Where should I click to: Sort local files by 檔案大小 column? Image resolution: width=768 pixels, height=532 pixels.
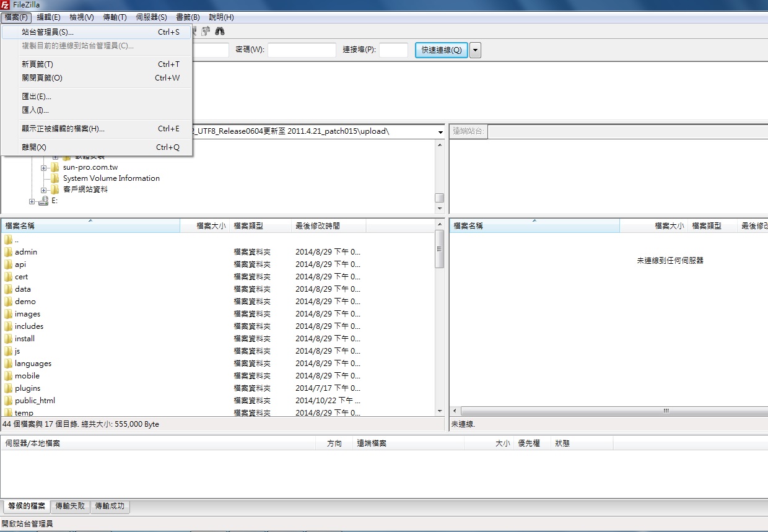click(x=204, y=226)
